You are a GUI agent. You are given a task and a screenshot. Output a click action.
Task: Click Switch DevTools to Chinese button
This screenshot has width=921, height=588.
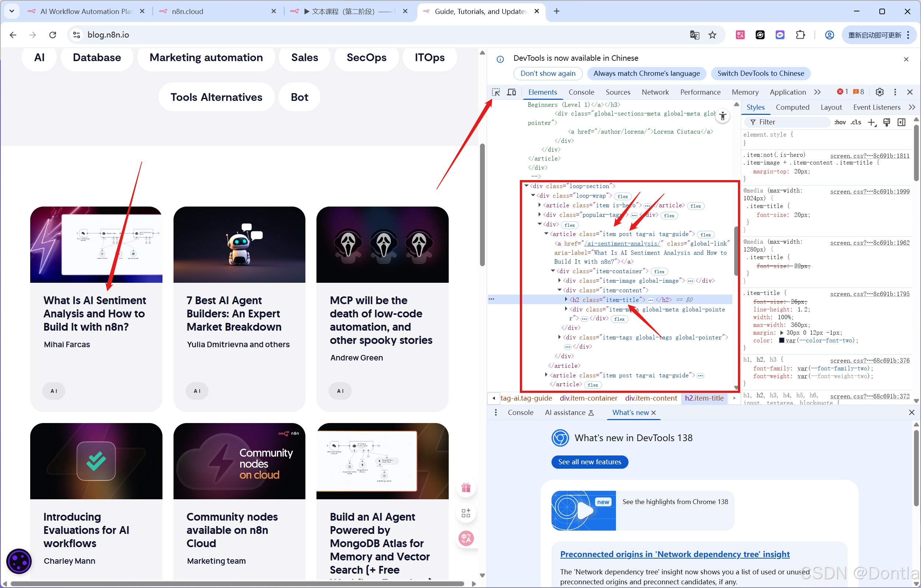click(760, 73)
